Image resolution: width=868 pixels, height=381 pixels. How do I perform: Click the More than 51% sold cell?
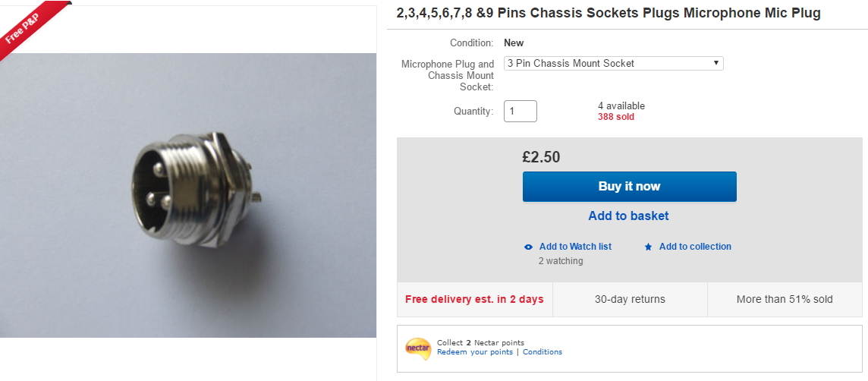pos(785,299)
